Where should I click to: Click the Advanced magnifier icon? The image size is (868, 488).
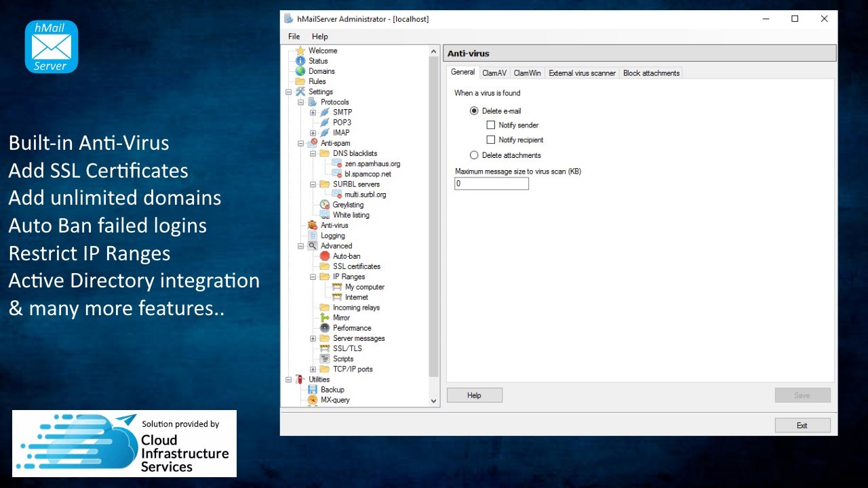click(313, 246)
